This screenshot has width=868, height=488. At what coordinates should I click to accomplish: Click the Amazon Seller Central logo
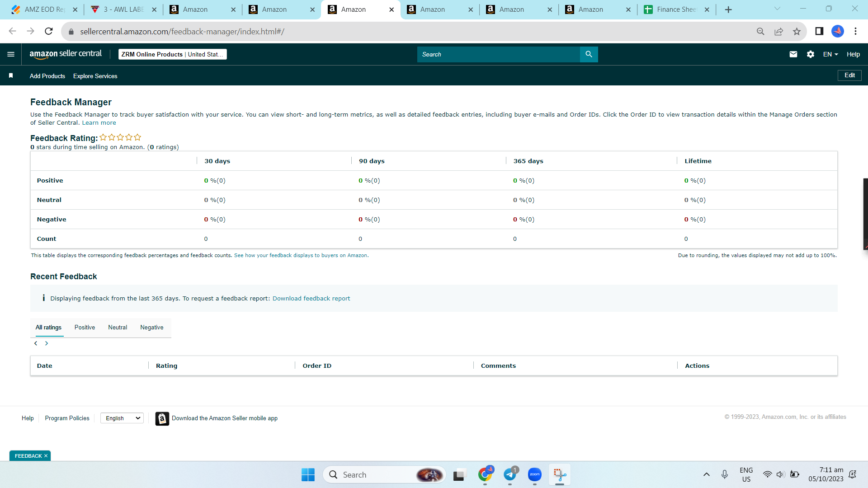(x=66, y=54)
